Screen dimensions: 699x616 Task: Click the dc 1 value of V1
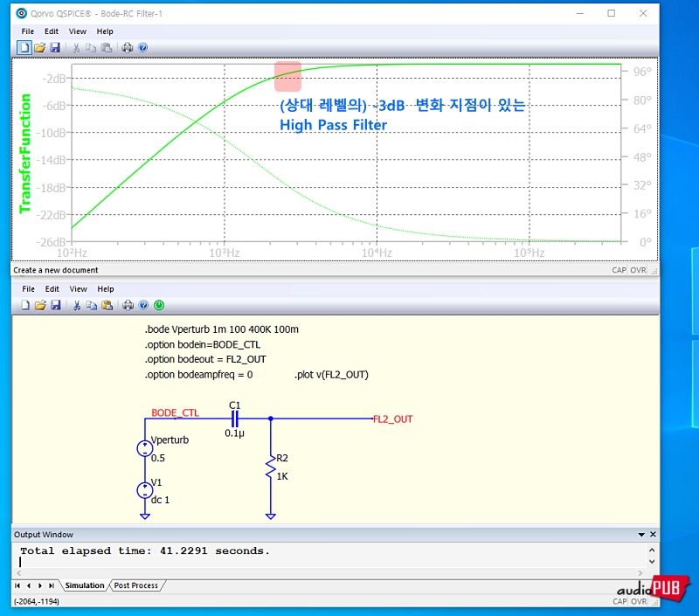point(161,500)
